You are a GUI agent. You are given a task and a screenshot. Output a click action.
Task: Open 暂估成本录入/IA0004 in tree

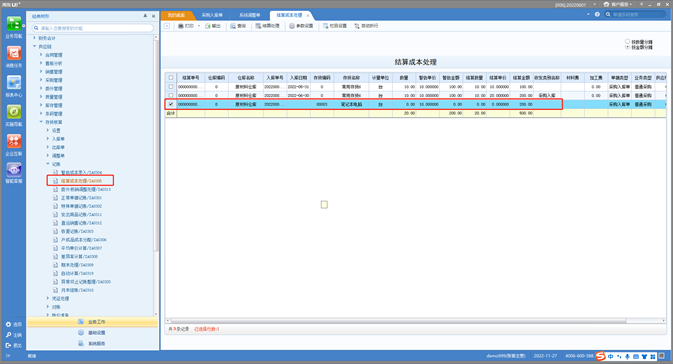(81, 173)
